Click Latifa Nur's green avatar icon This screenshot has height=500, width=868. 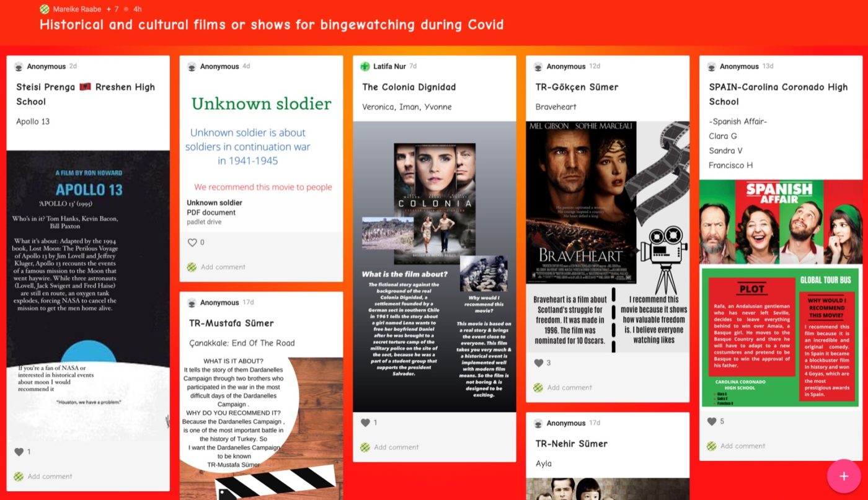click(365, 66)
